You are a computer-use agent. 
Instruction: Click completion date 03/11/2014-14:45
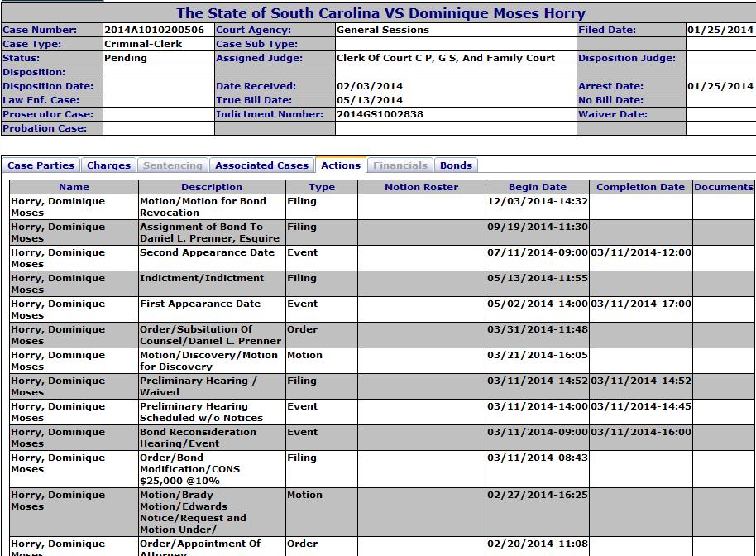coord(641,406)
